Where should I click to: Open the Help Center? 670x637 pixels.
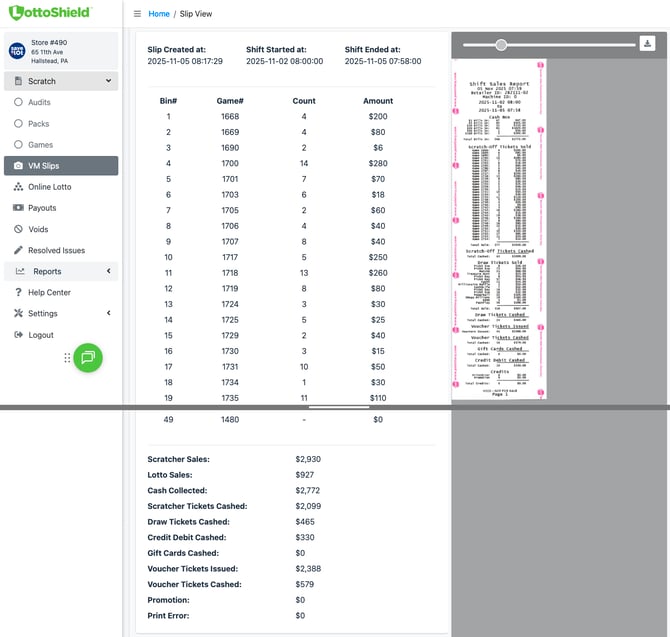tap(49, 292)
